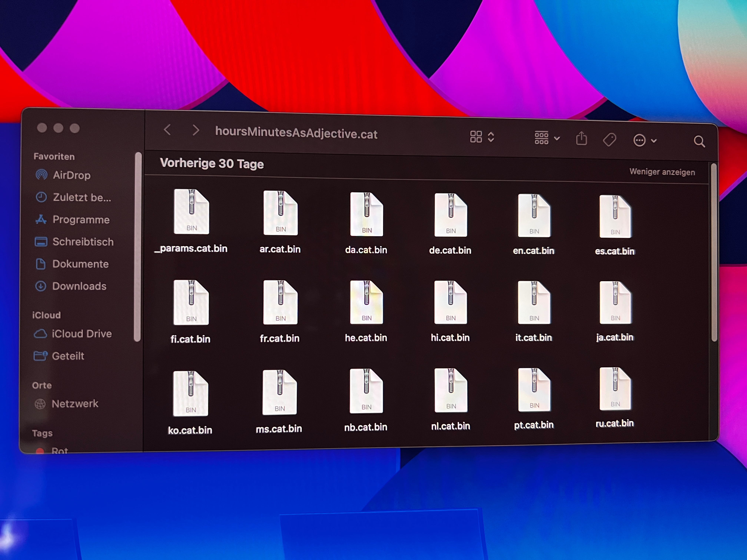Screen dimensions: 747x560
Task: Open Programme in the sidebar
Action: tap(81, 219)
